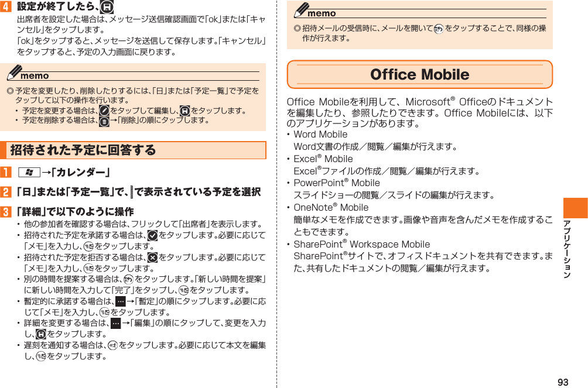Click the vertical アプリケーション side tab label

pos(567,249)
